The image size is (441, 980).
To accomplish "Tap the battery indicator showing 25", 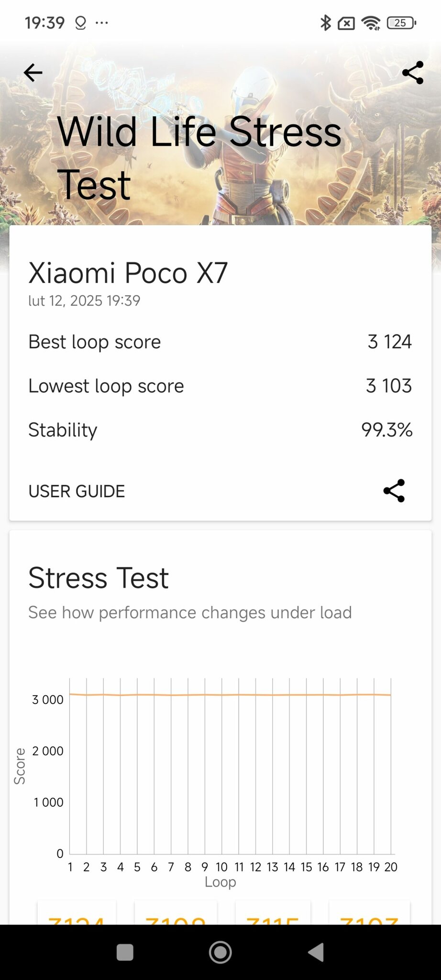I will [401, 22].
